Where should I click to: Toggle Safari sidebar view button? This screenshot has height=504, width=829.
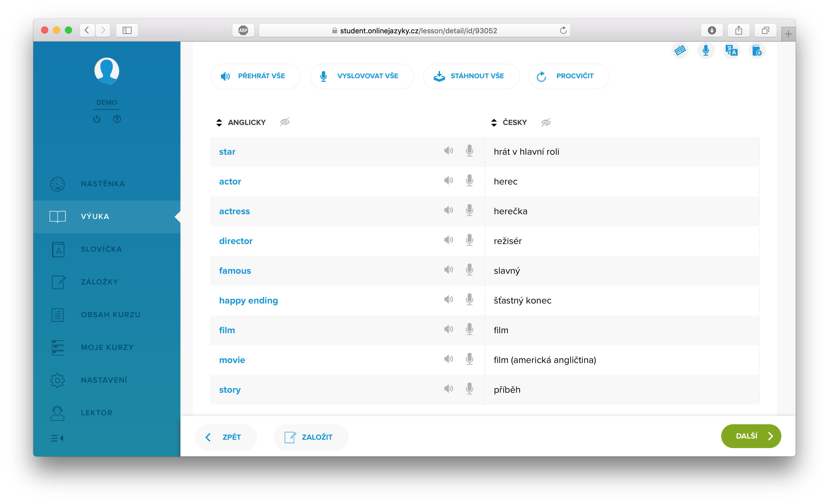pos(127,30)
